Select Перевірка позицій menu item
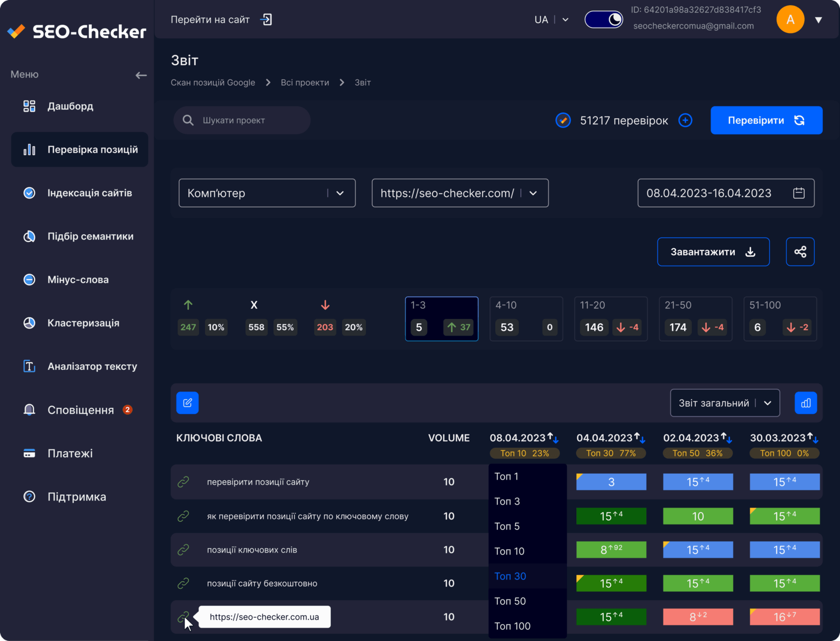This screenshot has width=840, height=641. pyautogui.click(x=79, y=149)
